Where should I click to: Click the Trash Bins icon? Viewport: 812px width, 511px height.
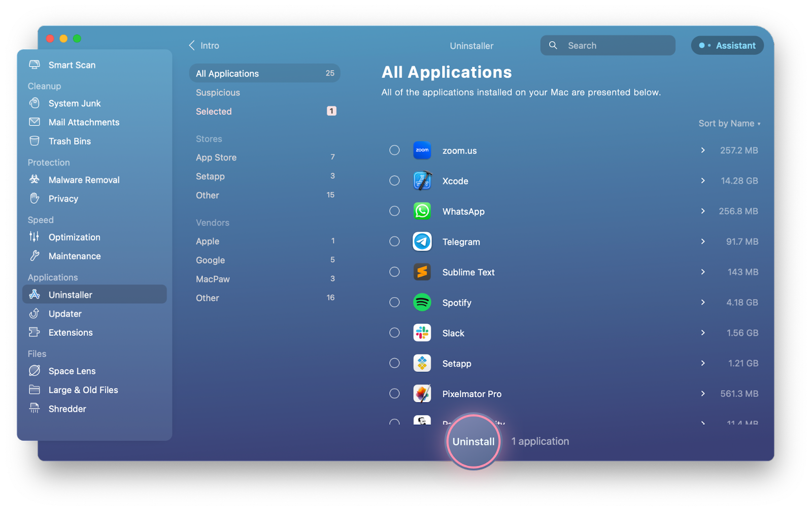(35, 141)
